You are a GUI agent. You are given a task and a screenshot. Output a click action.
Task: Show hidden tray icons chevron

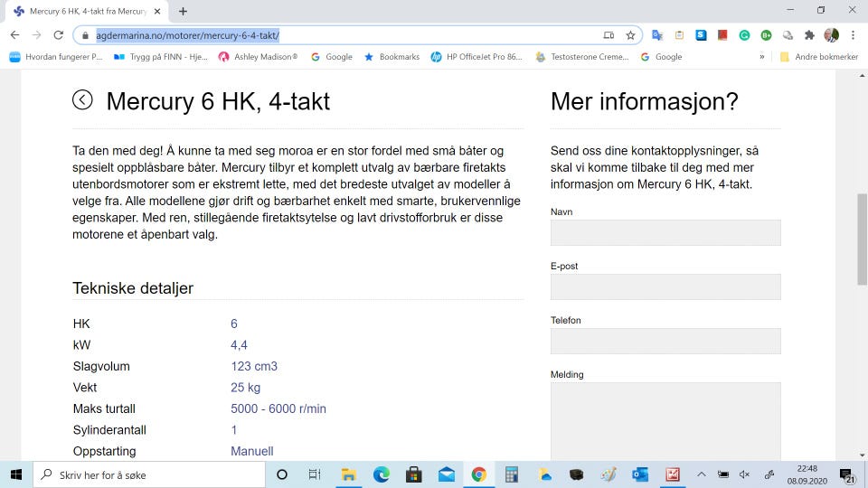coord(702,474)
